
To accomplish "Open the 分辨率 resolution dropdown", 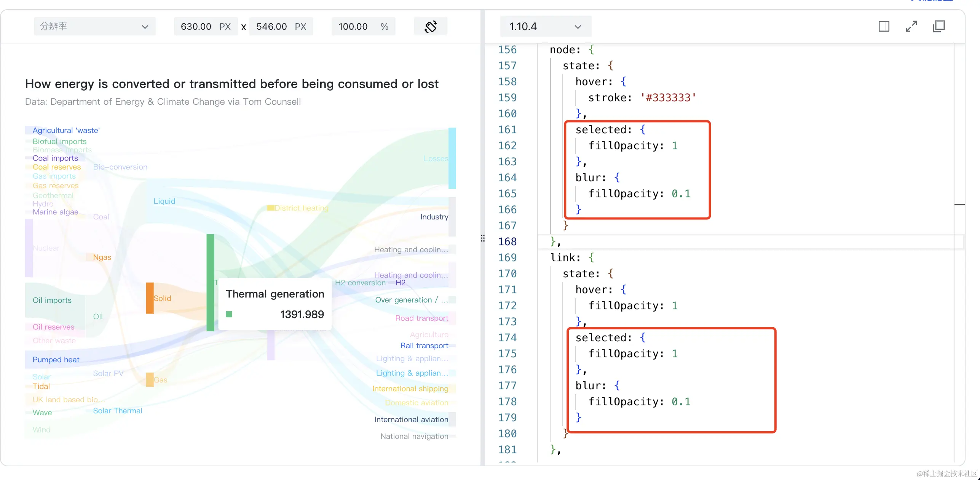I will (94, 27).
